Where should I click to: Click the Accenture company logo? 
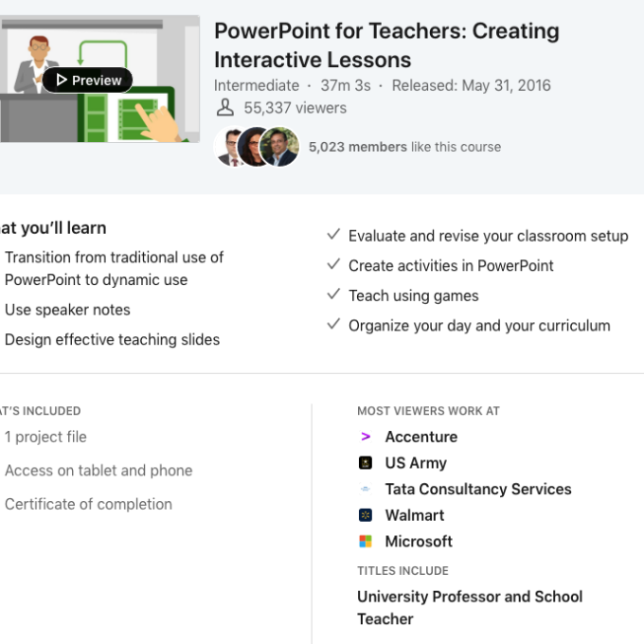[x=366, y=437]
